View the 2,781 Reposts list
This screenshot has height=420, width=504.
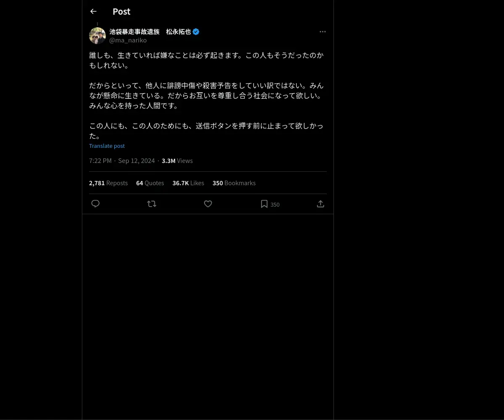(x=108, y=183)
